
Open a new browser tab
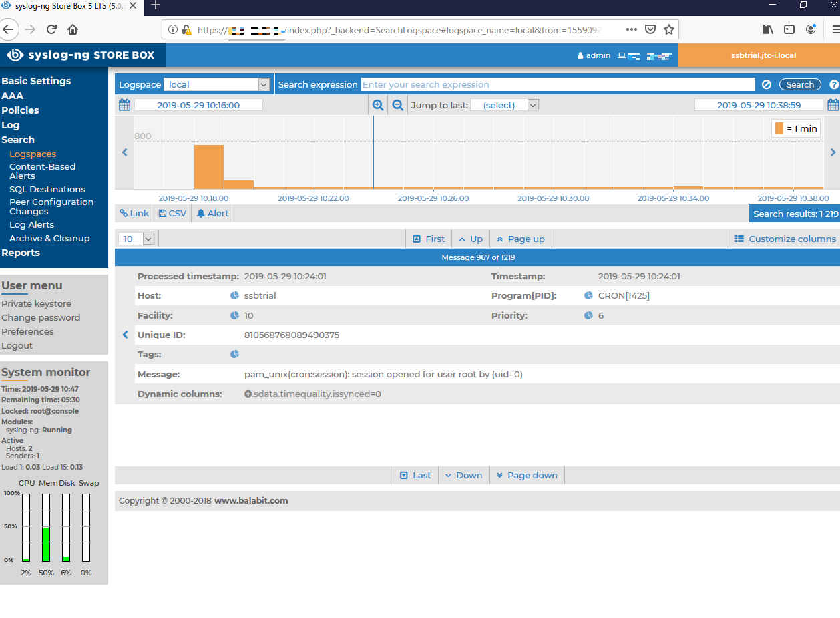pos(156,5)
